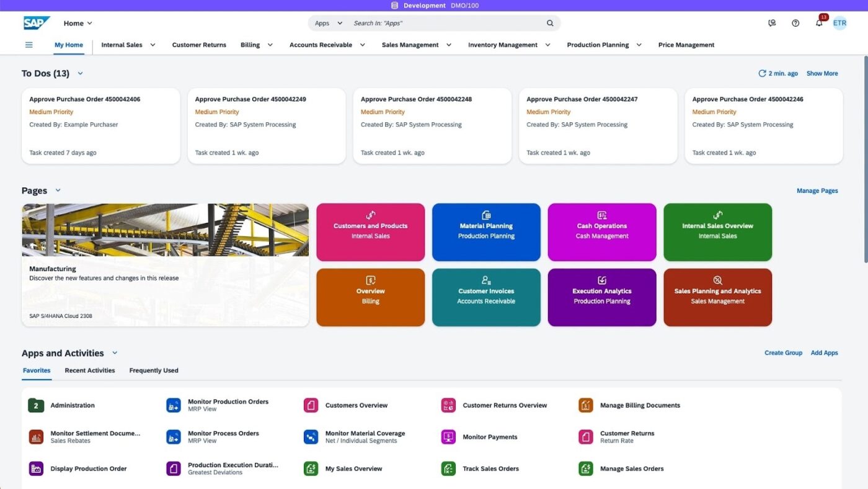
Task: Select the Monitor Payments tile icon
Action: [448, 436]
